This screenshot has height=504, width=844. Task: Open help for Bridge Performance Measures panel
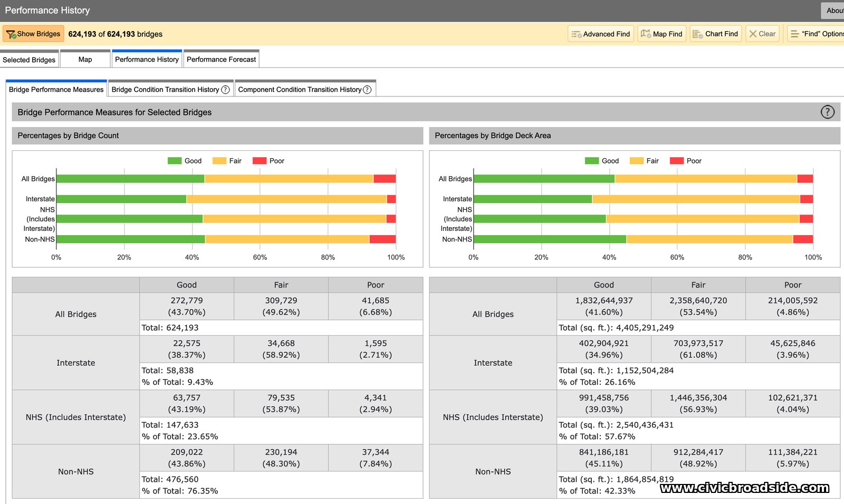[828, 112]
